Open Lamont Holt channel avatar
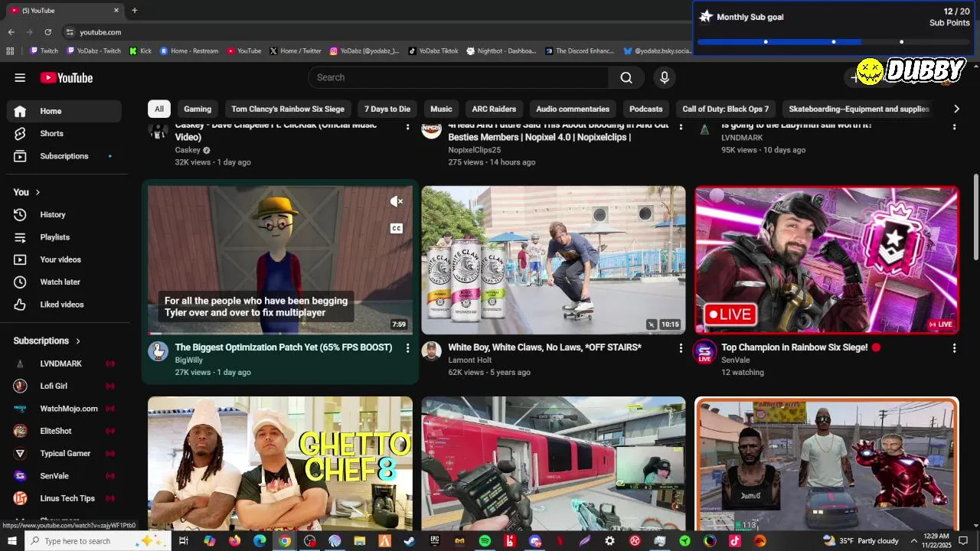Image resolution: width=980 pixels, height=551 pixels. [431, 351]
